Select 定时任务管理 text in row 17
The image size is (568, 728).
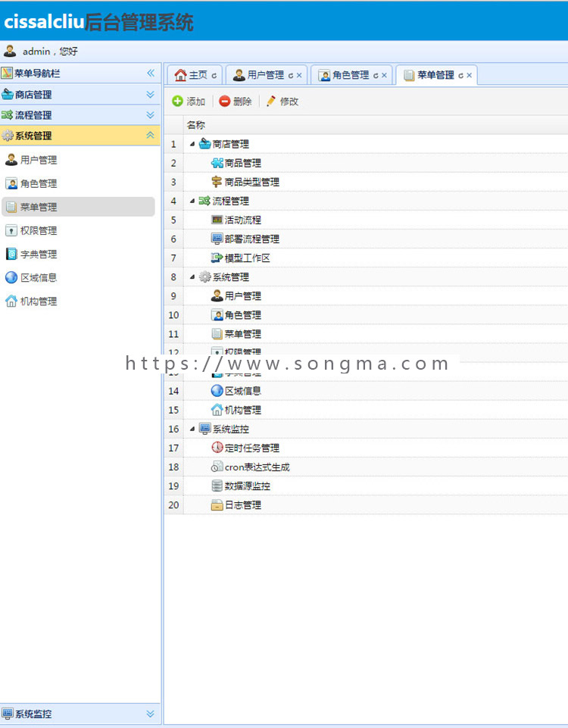pos(252,448)
